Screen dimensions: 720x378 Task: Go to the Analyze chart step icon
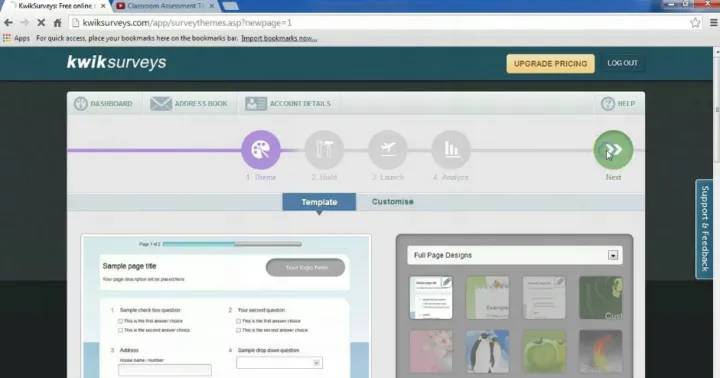pos(451,150)
